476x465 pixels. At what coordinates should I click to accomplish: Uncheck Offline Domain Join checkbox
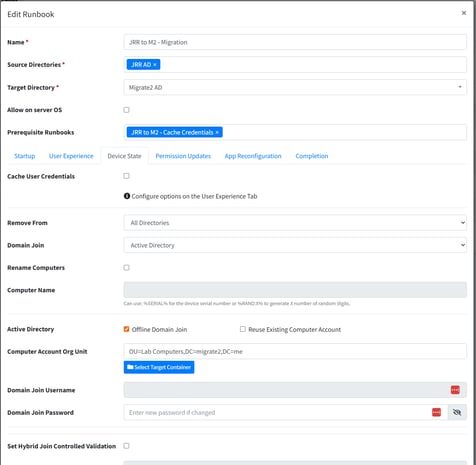(126, 329)
